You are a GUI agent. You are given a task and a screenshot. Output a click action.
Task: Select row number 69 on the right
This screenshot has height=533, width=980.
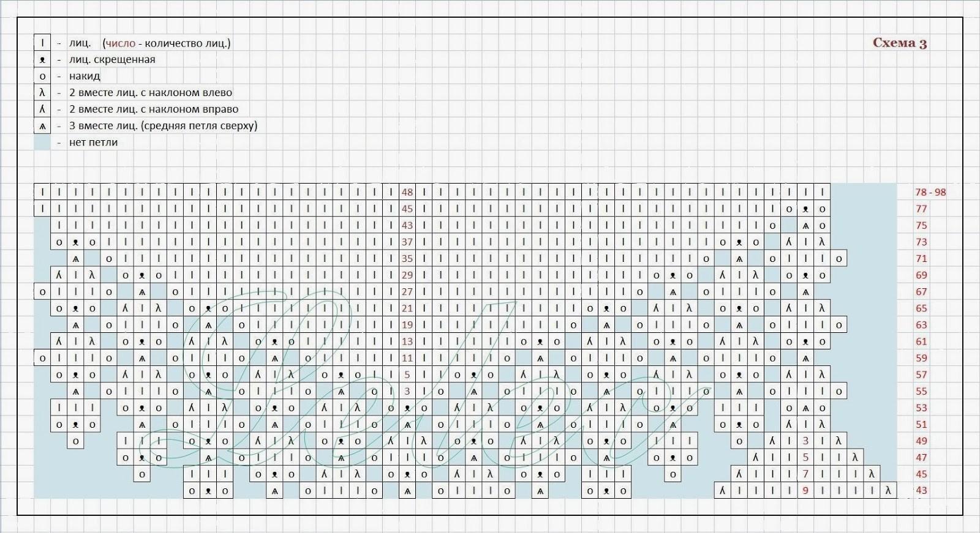[x=921, y=275]
